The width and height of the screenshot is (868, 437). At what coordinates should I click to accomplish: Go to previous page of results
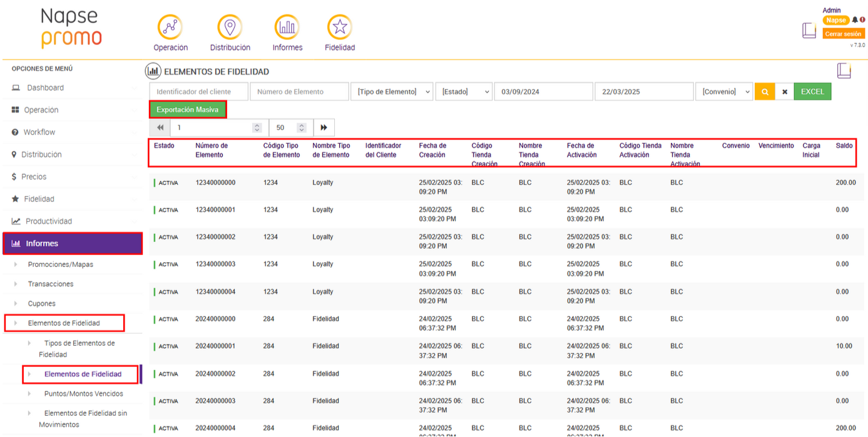(160, 128)
